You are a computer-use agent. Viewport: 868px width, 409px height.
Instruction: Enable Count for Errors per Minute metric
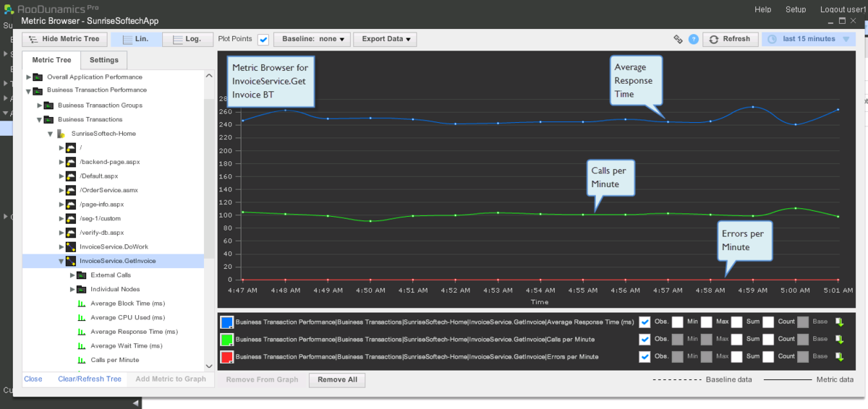(768, 356)
